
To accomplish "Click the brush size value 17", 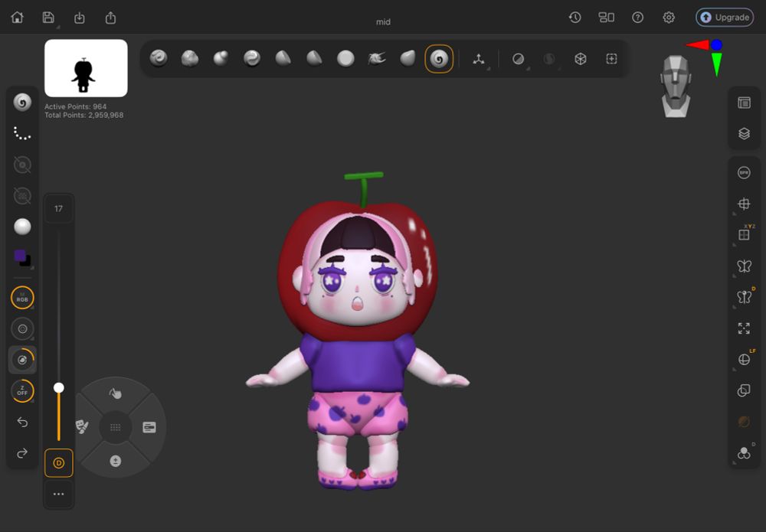I will [x=59, y=209].
